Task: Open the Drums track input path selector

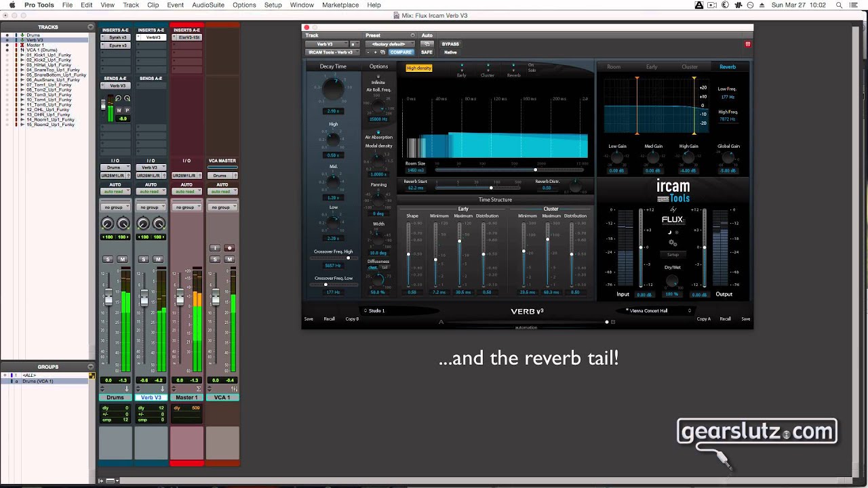Action: click(x=115, y=167)
